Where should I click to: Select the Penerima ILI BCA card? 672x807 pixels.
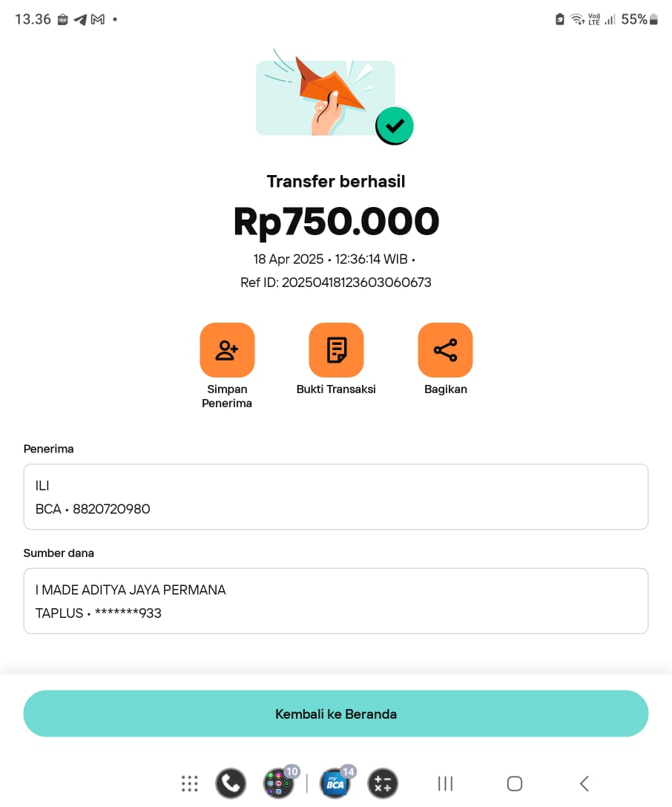[x=336, y=497]
